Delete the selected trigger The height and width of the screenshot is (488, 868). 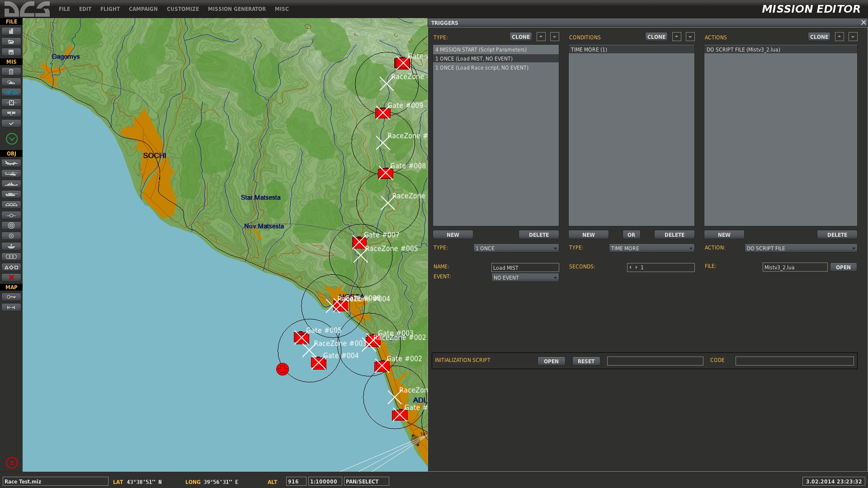[539, 235]
